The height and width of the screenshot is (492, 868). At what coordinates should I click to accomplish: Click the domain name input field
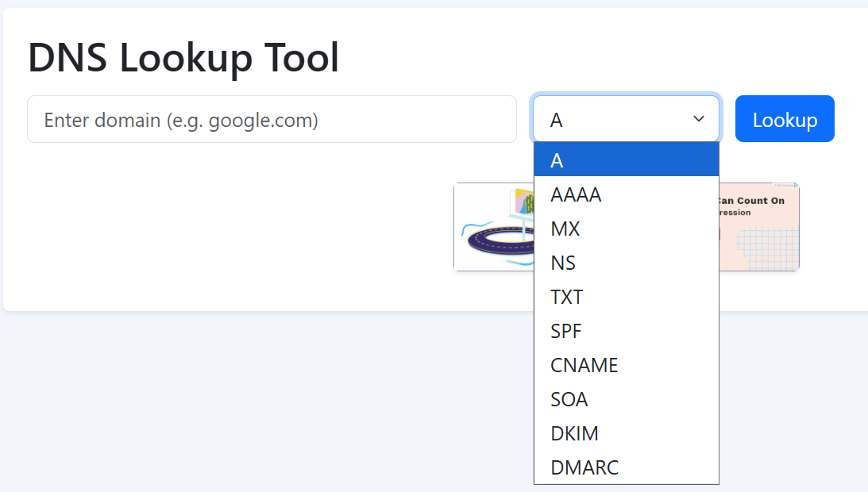point(272,120)
